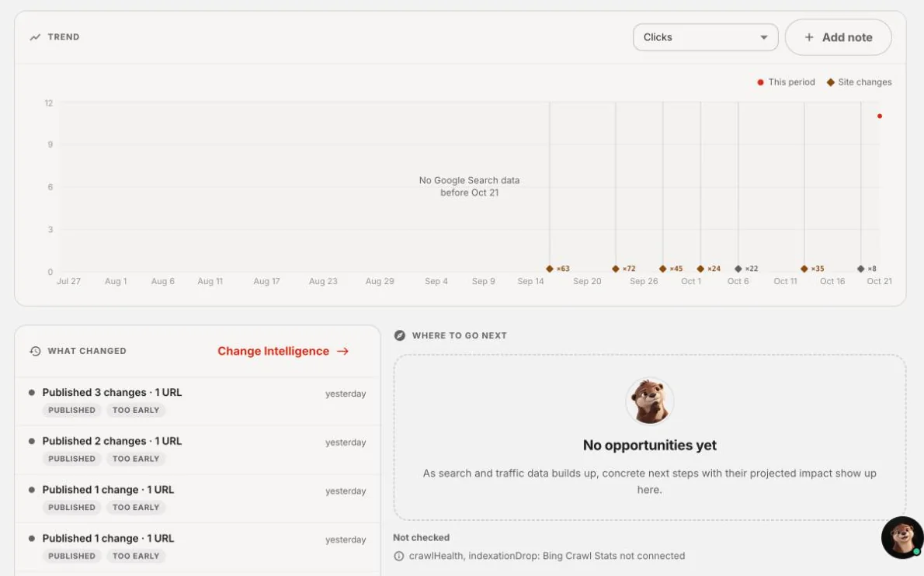
Task: Open the otter assistant chat avatar
Action: click(902, 537)
